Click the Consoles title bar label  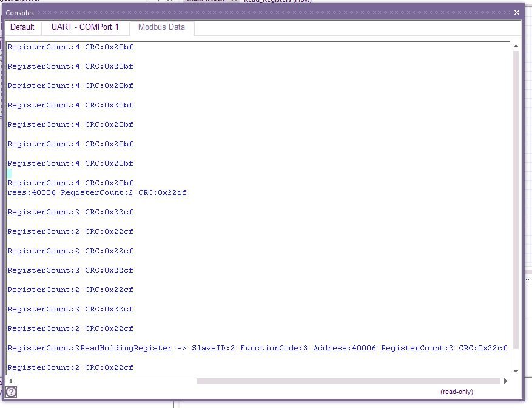[19, 13]
